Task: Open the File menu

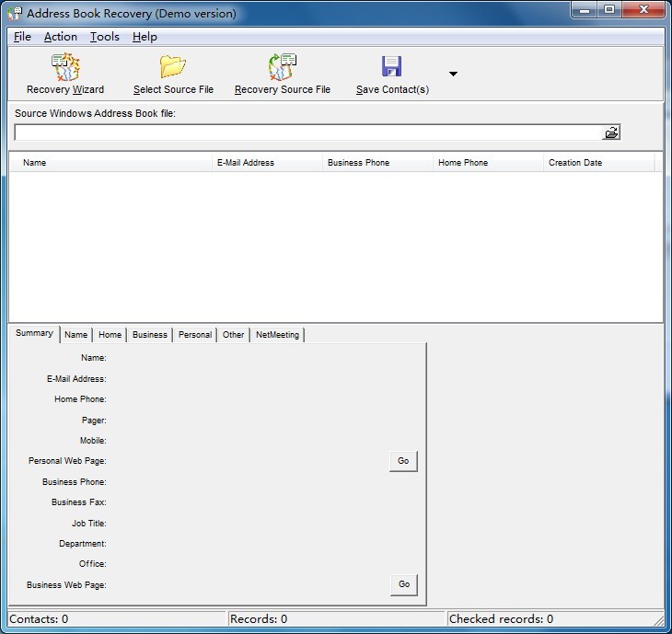Action: 22,37
